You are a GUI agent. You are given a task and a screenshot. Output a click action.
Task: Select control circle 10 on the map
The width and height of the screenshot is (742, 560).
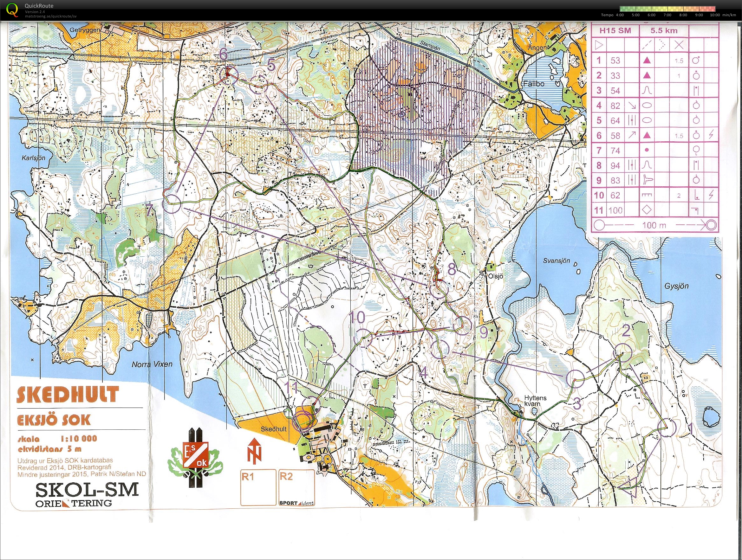[364, 338]
